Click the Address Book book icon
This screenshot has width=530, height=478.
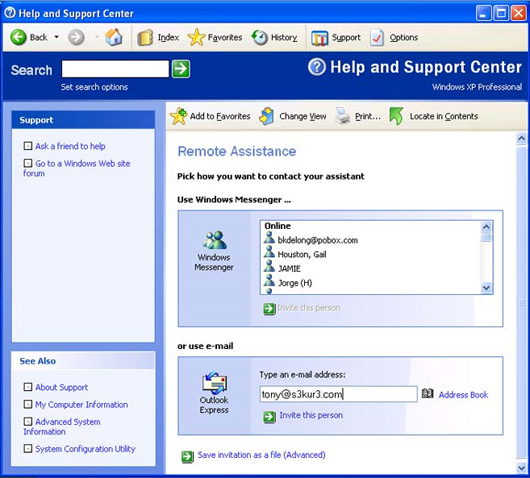click(x=427, y=393)
